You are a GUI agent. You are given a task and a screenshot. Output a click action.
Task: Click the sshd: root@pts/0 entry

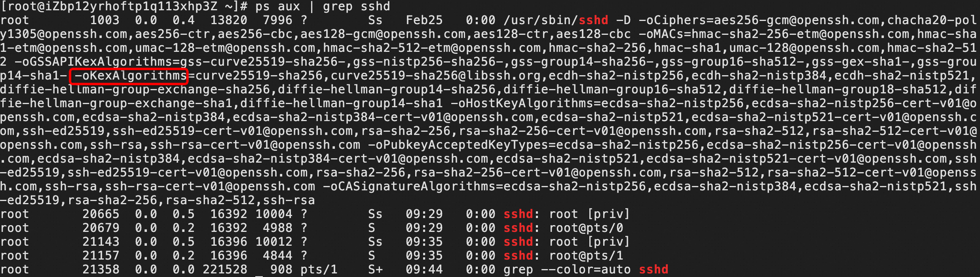(563, 228)
